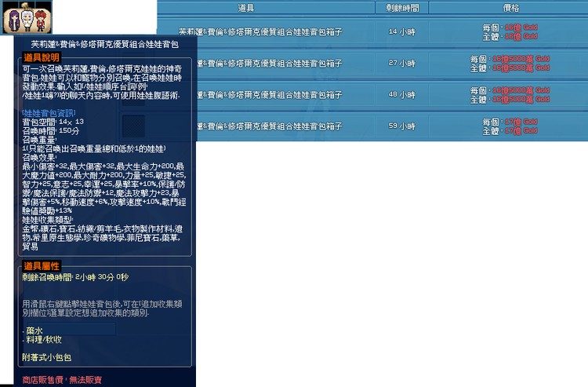Sort listings by the 剩餘時間 column header

click(402, 8)
